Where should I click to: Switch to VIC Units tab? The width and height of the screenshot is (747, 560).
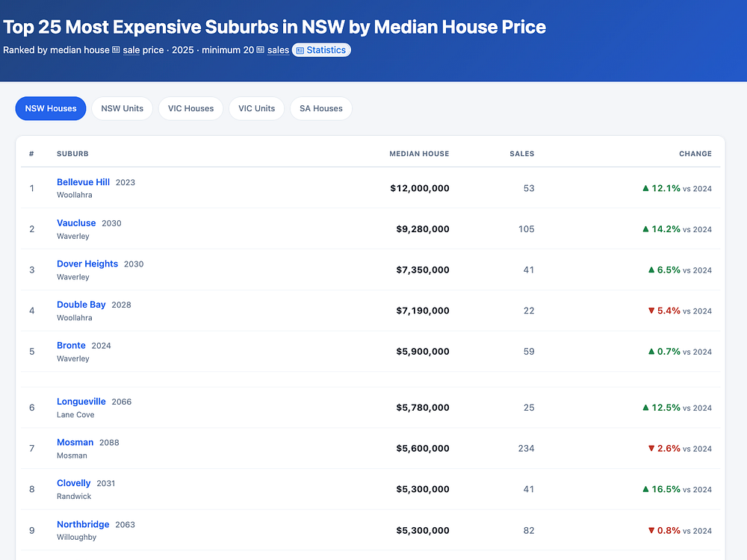click(x=256, y=108)
